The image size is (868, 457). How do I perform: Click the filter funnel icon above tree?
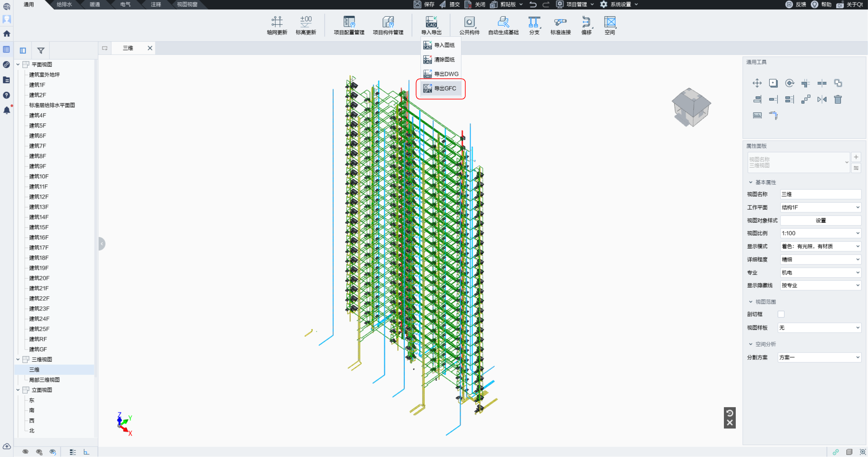(41, 51)
